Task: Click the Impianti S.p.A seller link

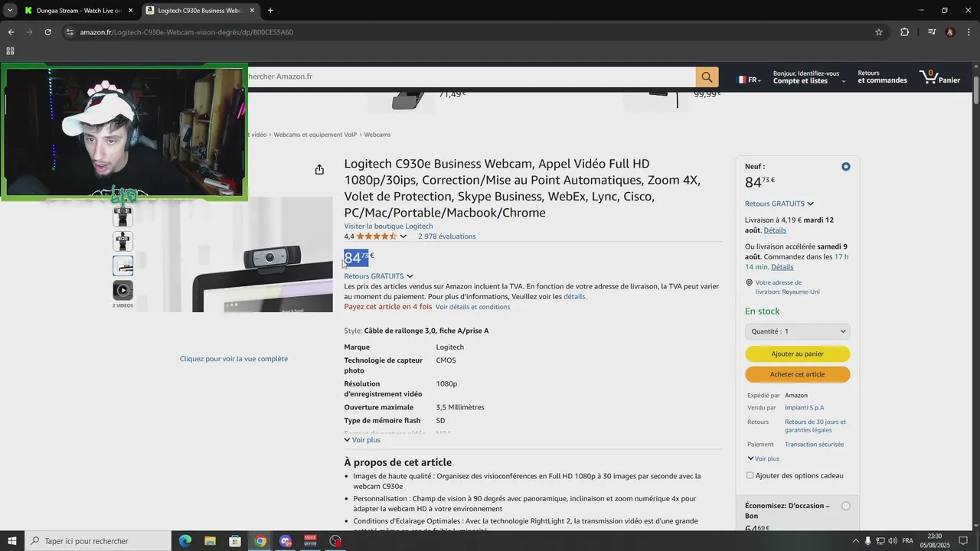Action: [804, 408]
